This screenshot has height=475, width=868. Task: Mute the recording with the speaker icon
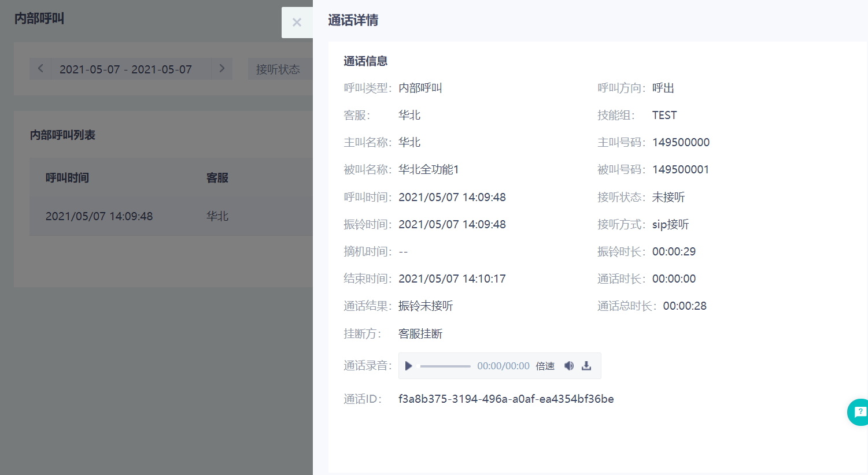(569, 366)
